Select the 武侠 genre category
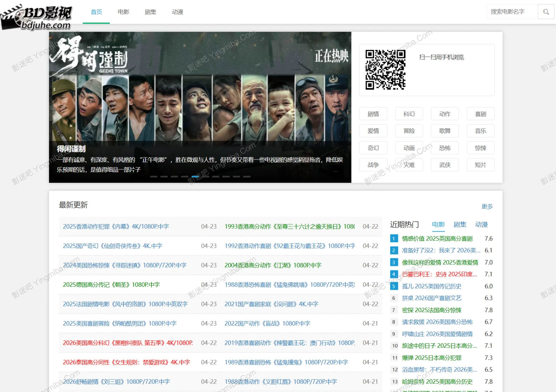This screenshot has width=556, height=392. (445, 165)
